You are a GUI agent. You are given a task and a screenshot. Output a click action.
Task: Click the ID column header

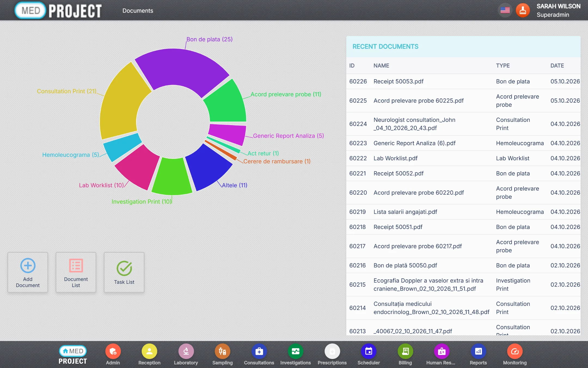[352, 65]
